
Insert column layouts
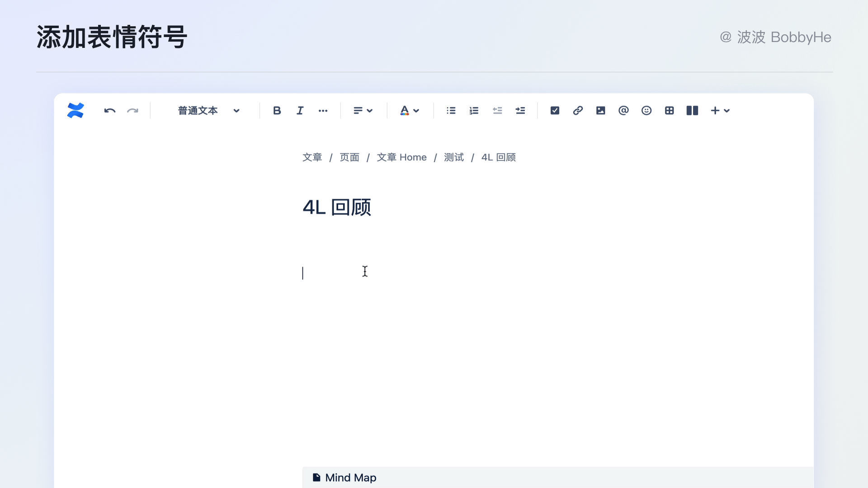coord(692,111)
